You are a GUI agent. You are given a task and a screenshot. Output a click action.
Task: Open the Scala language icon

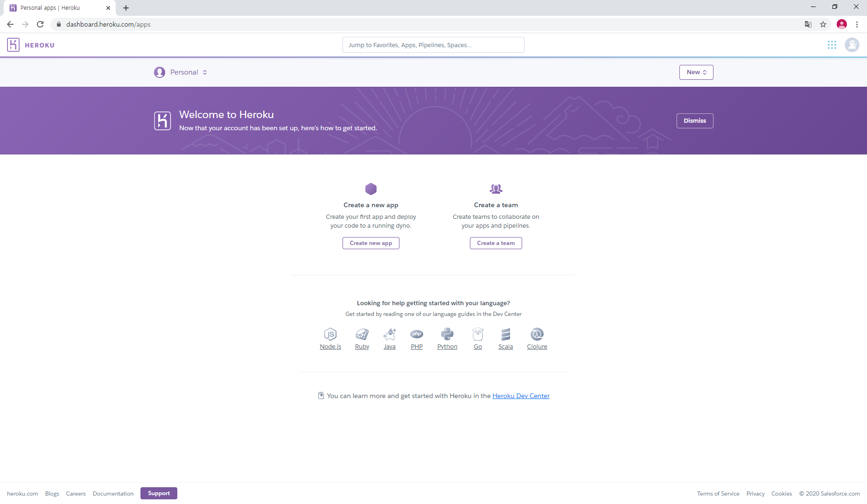point(506,334)
